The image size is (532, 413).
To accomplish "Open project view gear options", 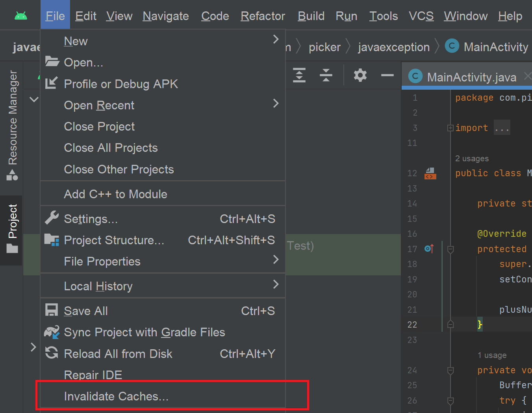I will (360, 75).
